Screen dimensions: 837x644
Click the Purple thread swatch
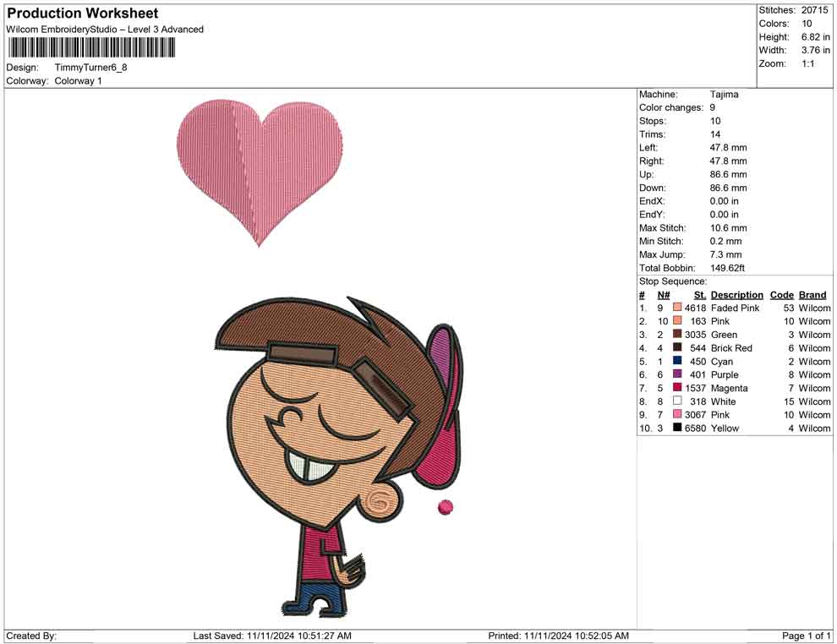pos(676,374)
